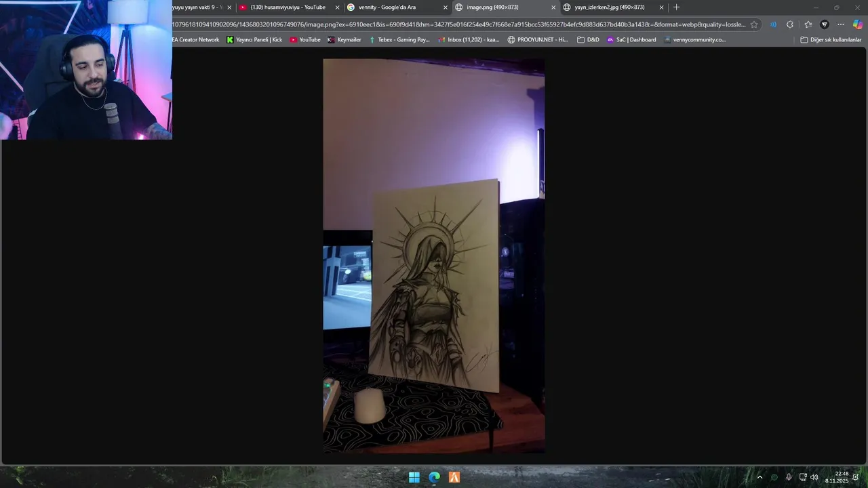Click the read aloud icon in toolbar
This screenshot has width=868, height=488.
772,24
